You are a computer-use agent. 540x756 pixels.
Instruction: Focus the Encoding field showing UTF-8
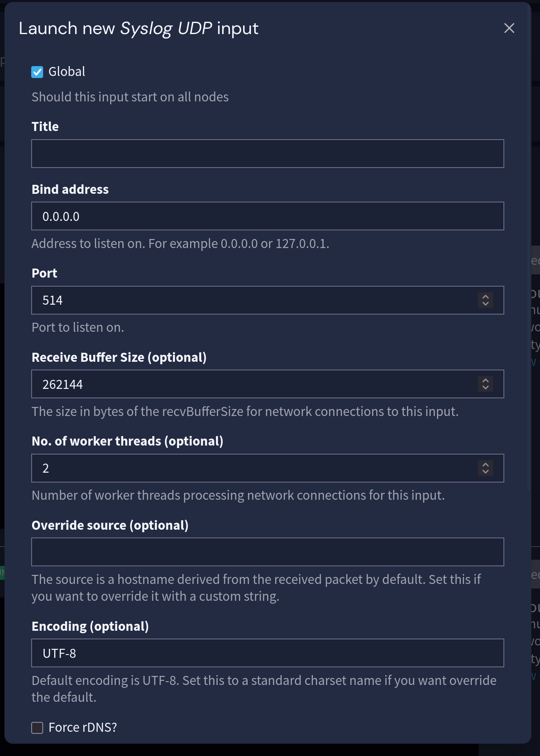(x=267, y=653)
